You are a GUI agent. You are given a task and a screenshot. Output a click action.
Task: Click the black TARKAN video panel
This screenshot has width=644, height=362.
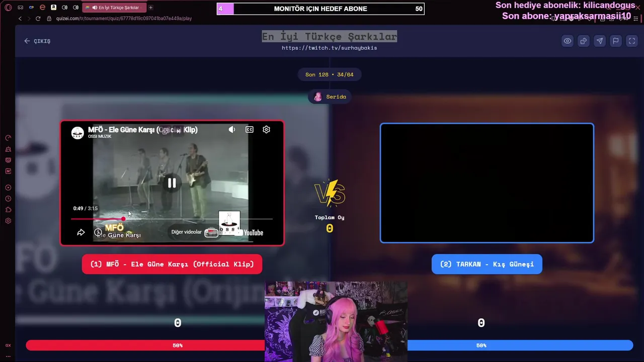[x=487, y=183]
